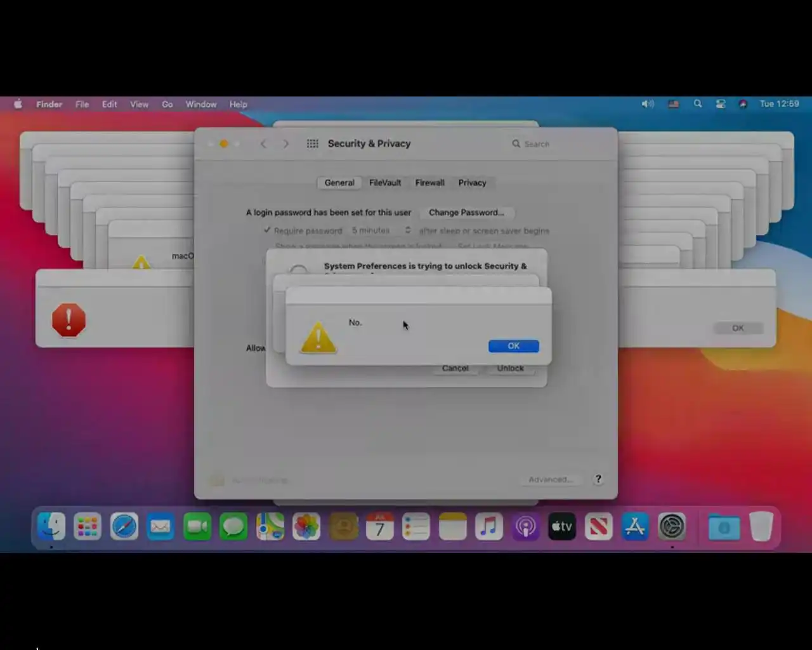The height and width of the screenshot is (650, 812).
Task: Open the Window menu
Action: (201, 104)
